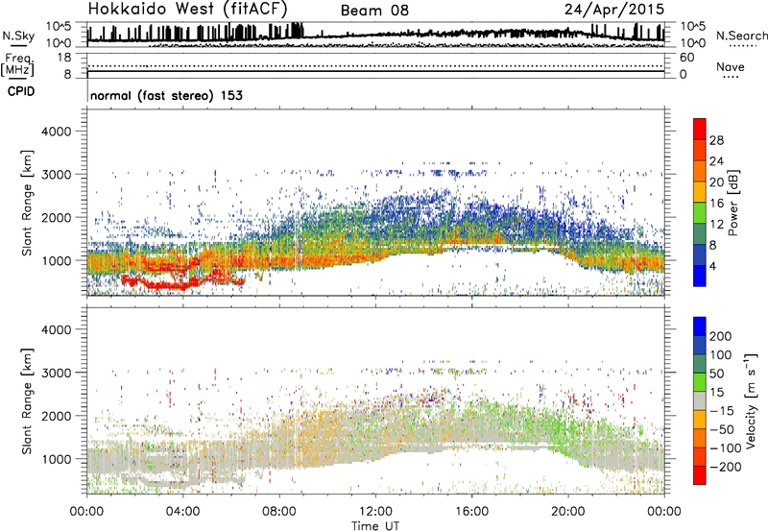Click the "1000" tick of power panel
Screen dimensions: 768x532
[x=56, y=260]
